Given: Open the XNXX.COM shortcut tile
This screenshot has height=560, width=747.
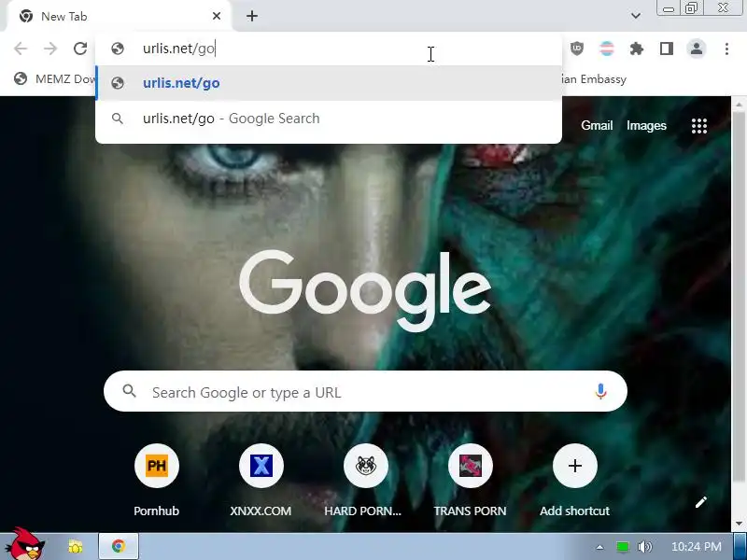Looking at the screenshot, I should (x=261, y=480).
